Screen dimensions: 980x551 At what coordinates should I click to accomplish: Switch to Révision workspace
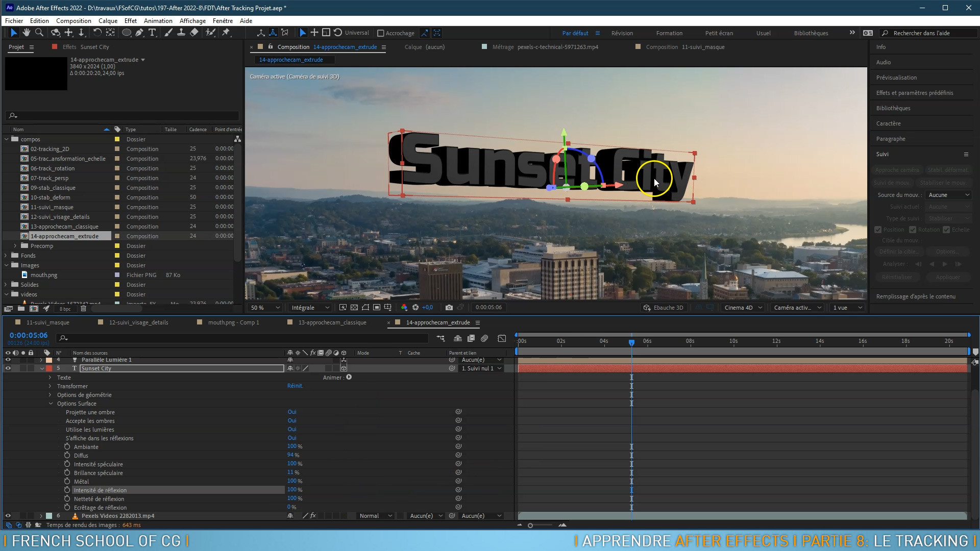(x=622, y=33)
